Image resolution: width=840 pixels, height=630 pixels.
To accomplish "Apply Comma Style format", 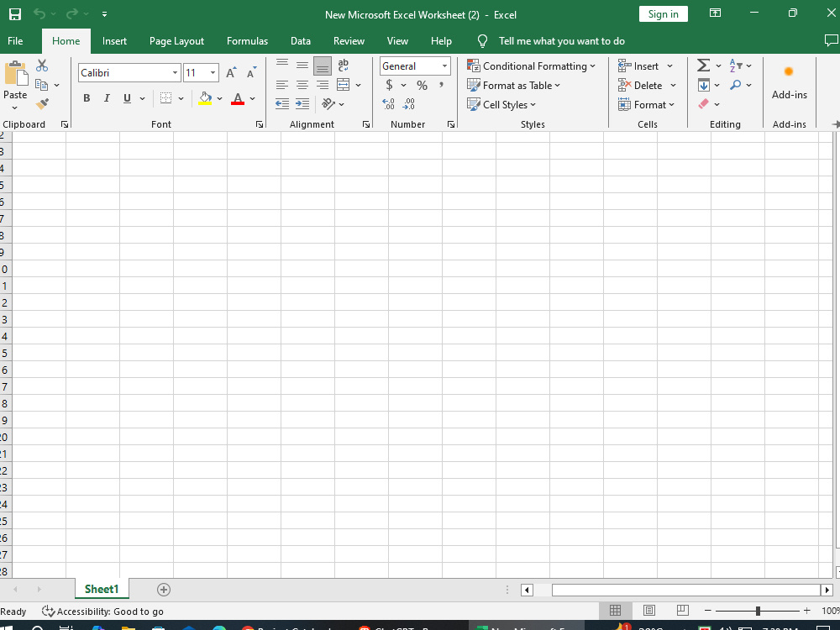I will [x=442, y=85].
